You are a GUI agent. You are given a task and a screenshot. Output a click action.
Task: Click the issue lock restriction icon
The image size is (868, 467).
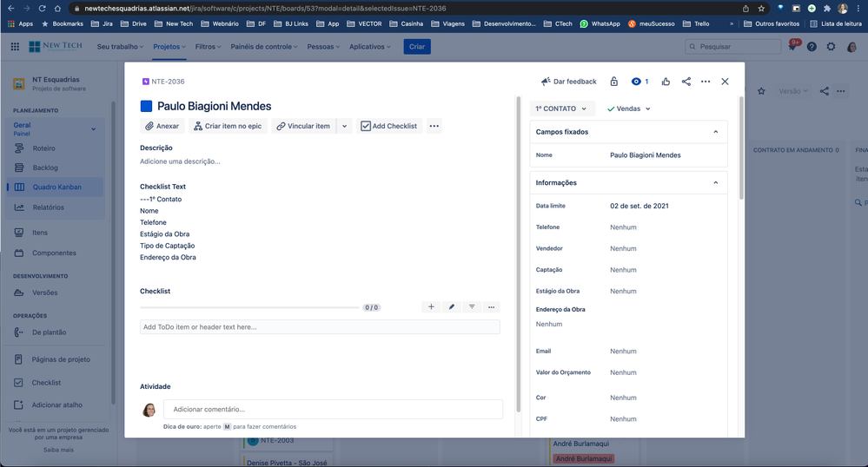pyautogui.click(x=614, y=82)
